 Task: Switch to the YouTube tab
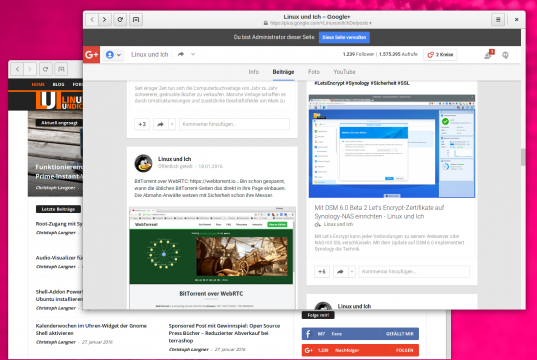pyautogui.click(x=345, y=72)
